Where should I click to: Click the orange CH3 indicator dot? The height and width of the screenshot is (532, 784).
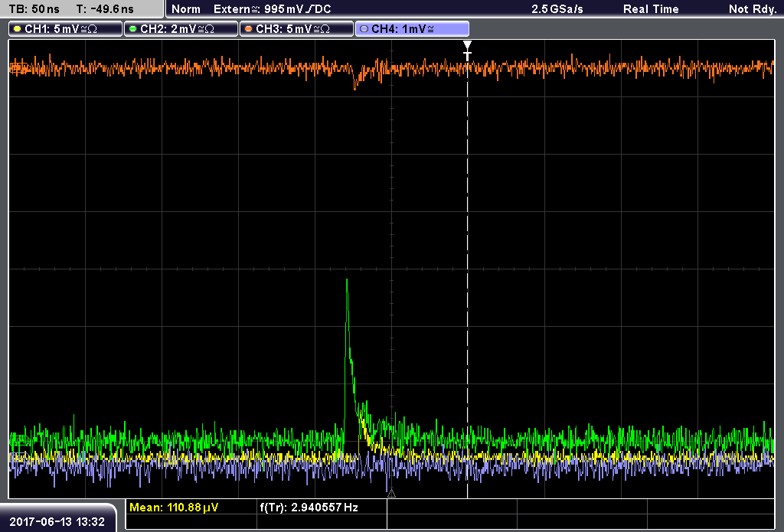(248, 29)
